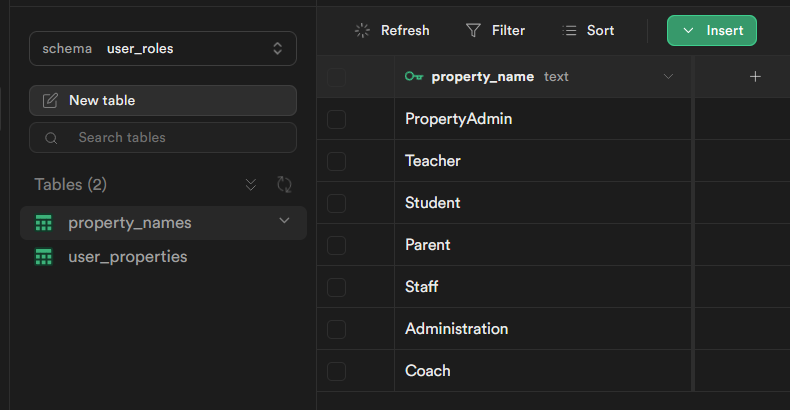Image resolution: width=790 pixels, height=410 pixels.
Task: Click the green Insert button
Action: [x=712, y=31]
